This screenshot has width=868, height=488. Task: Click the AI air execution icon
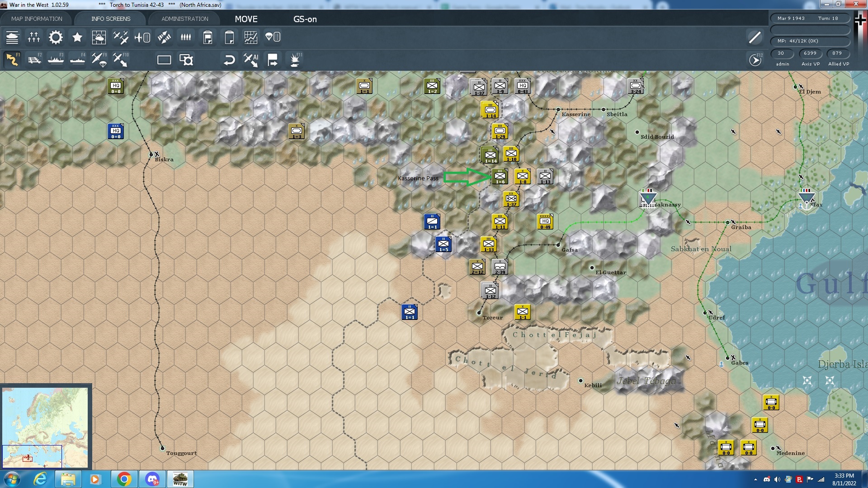(x=251, y=60)
